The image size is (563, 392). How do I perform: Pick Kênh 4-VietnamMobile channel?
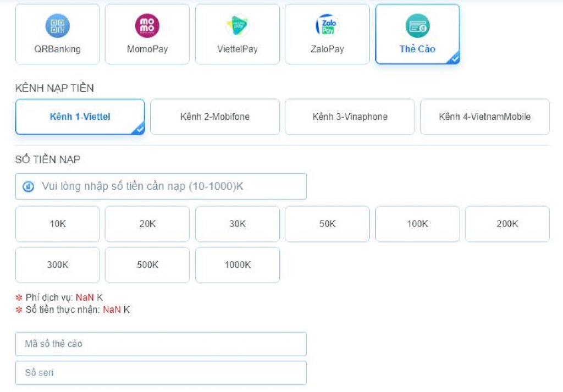click(x=484, y=117)
